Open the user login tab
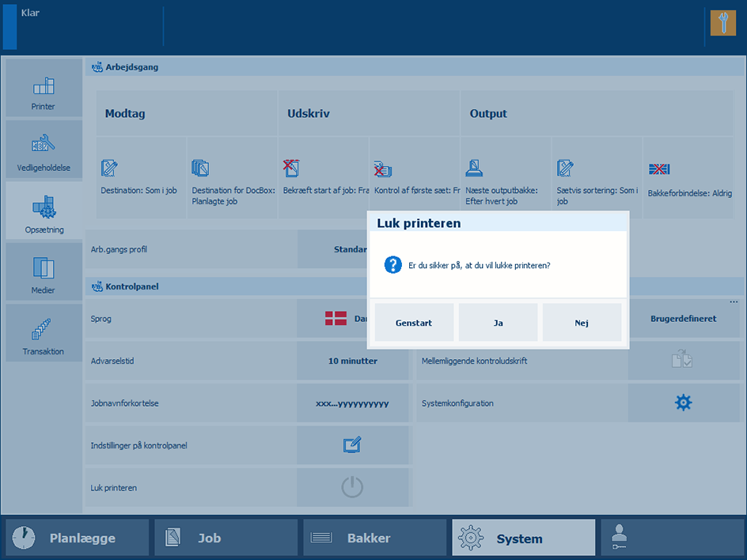Image resolution: width=747 pixels, height=560 pixels. point(672,538)
